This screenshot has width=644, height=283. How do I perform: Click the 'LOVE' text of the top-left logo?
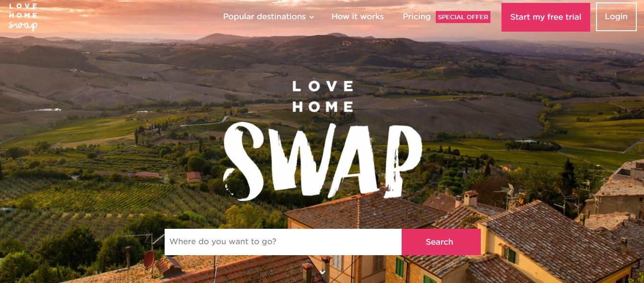tap(23, 6)
